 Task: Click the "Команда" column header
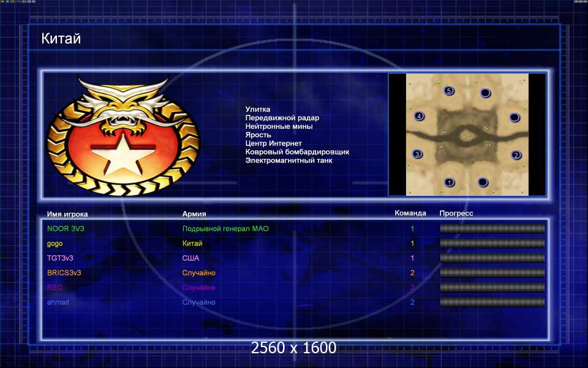tap(410, 213)
